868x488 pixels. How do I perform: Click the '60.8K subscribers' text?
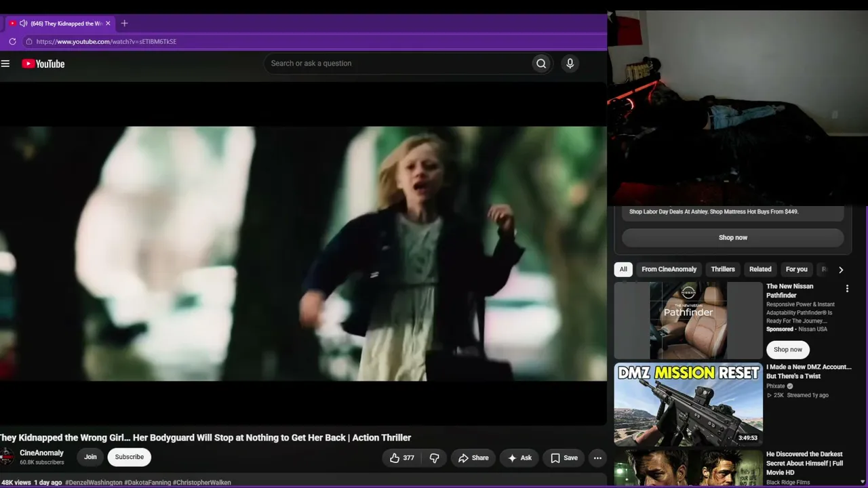coord(42,462)
